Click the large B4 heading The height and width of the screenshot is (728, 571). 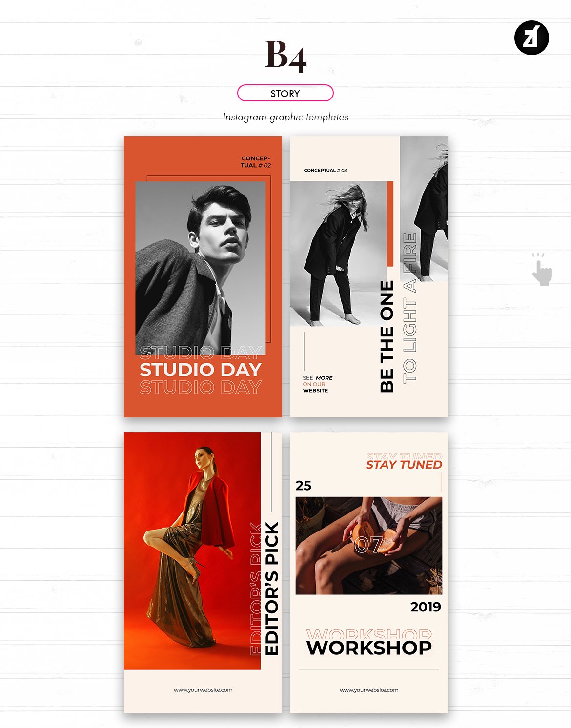[x=285, y=56]
